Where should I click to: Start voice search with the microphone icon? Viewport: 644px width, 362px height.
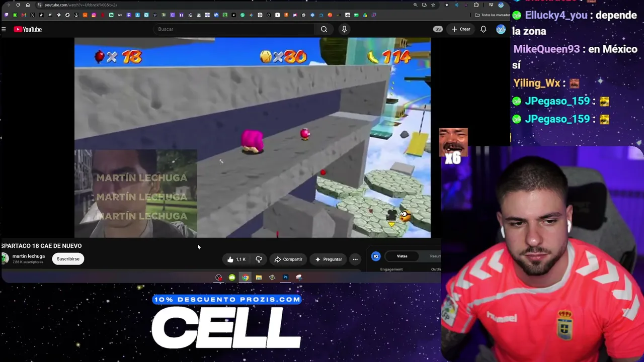(x=344, y=29)
